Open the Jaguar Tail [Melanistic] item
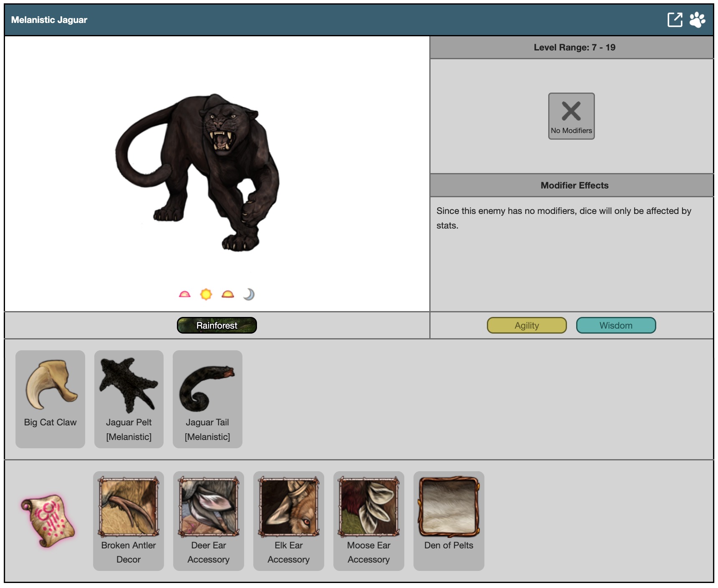This screenshot has width=718, height=588. (x=207, y=399)
